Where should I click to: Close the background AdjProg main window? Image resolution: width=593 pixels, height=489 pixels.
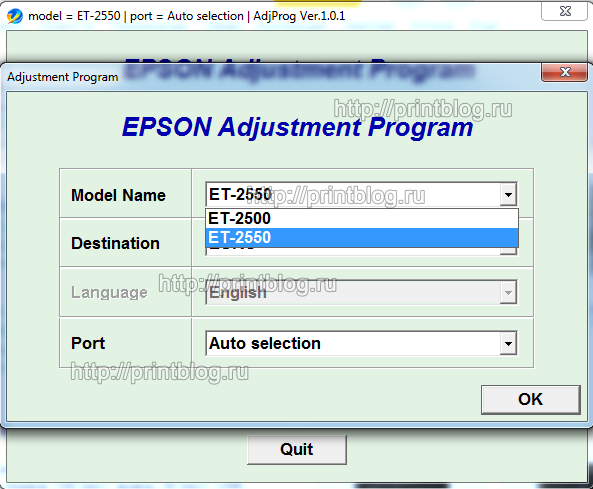pos(565,11)
